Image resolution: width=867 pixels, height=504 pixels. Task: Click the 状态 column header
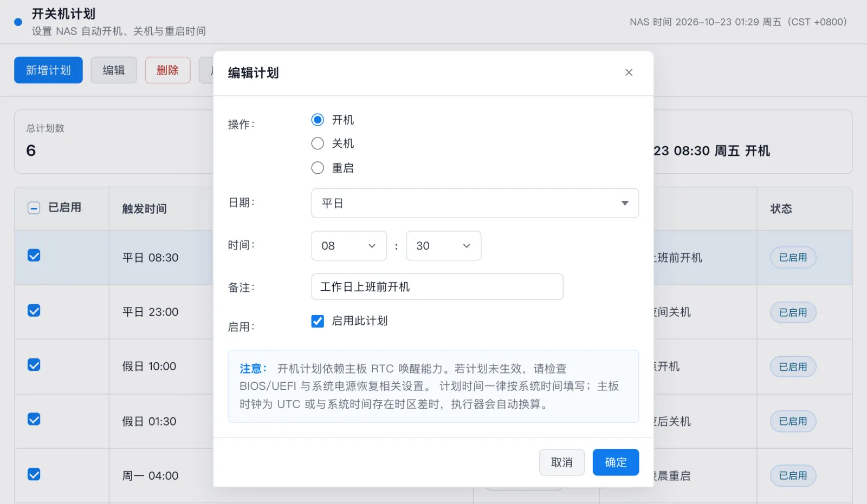click(x=781, y=209)
